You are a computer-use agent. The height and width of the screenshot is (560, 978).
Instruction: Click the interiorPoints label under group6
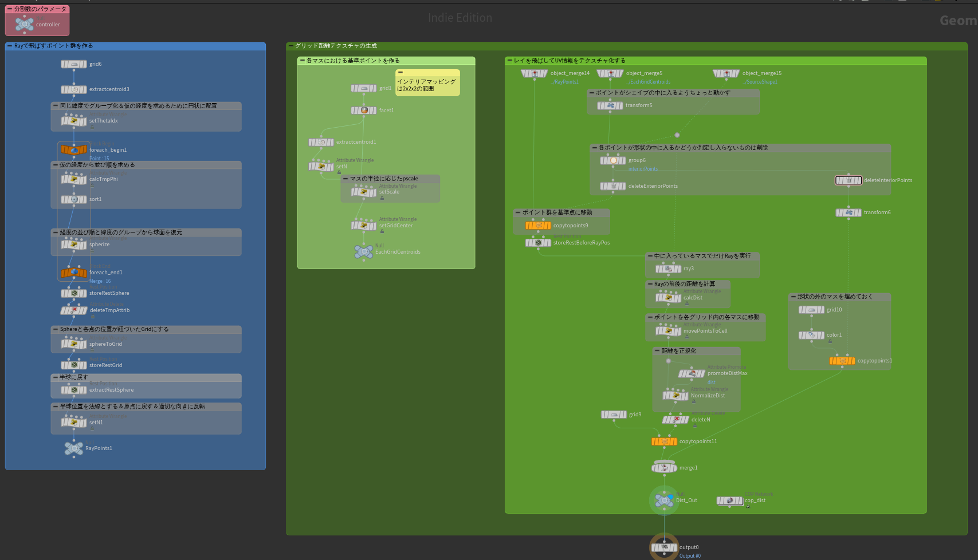(643, 169)
